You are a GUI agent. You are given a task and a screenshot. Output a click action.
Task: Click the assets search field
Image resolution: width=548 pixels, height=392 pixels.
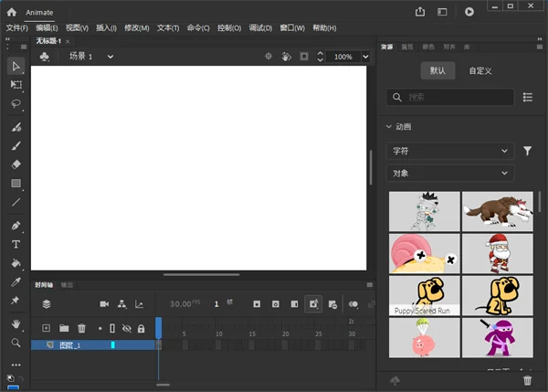[450, 97]
